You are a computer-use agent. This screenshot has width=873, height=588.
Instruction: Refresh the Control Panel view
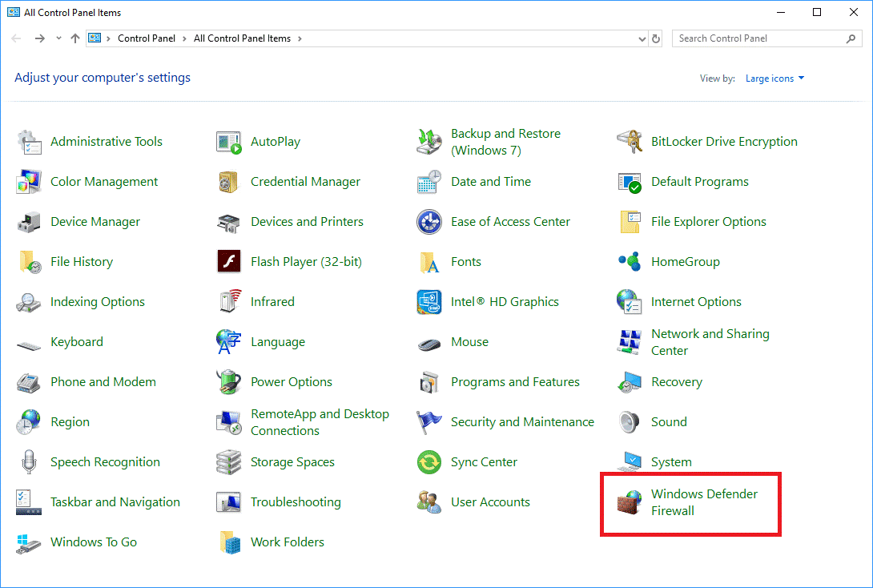[x=656, y=39]
